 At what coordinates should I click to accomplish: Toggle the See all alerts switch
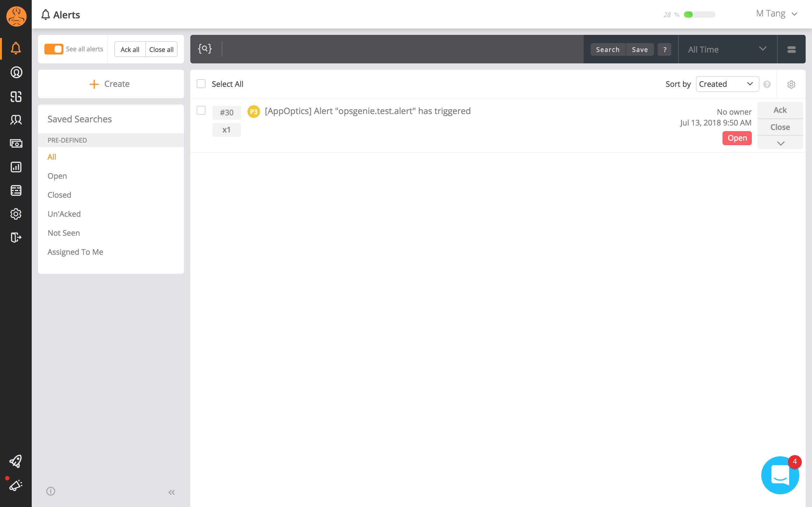[x=54, y=49]
